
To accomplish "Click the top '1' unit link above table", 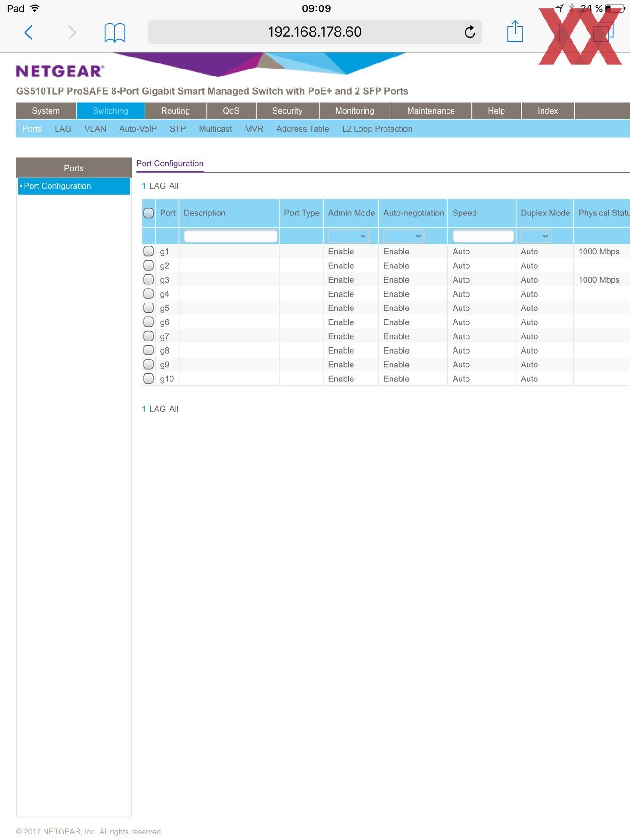I will 144,186.
